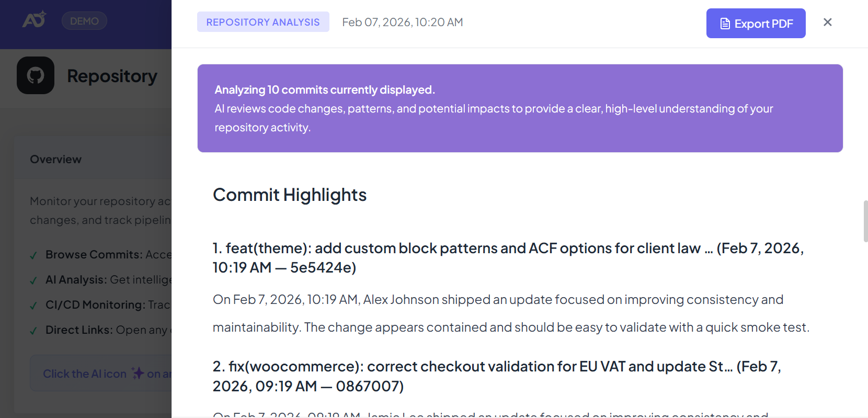
Task: Click the Feb 07, 2026 timestamp
Action: tap(402, 22)
